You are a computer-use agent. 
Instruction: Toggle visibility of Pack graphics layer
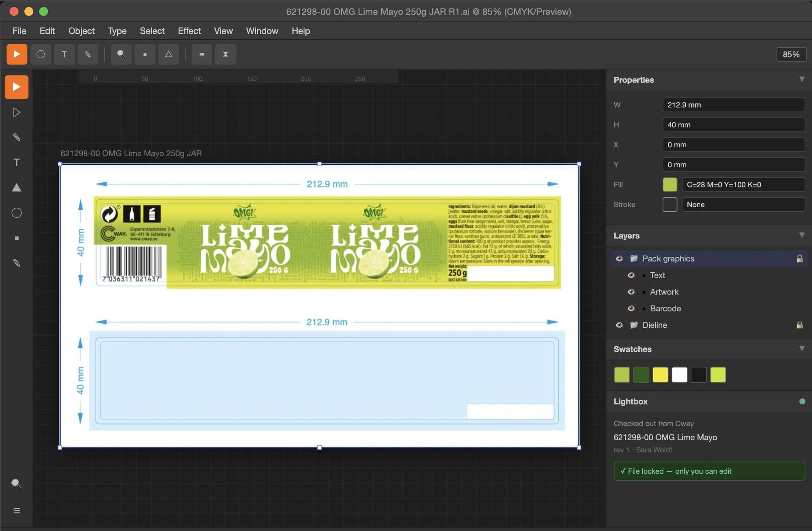click(x=619, y=259)
